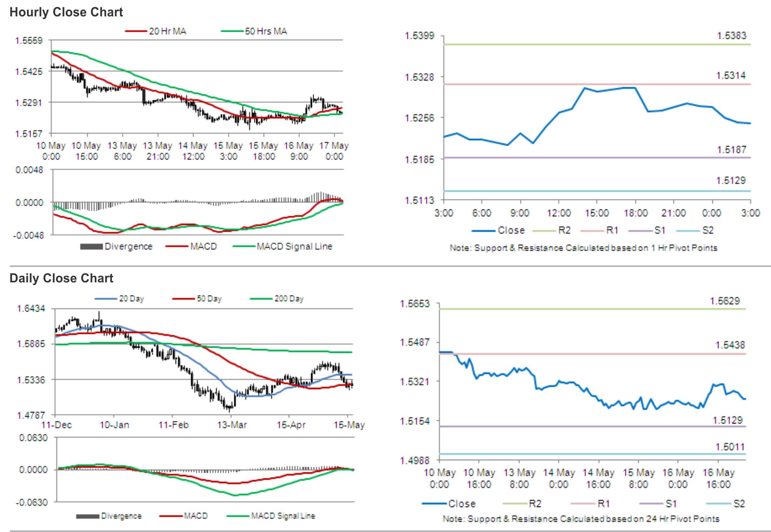The width and height of the screenshot is (771, 532).
Task: Click the 1.5256 axis value
Action: [419, 118]
